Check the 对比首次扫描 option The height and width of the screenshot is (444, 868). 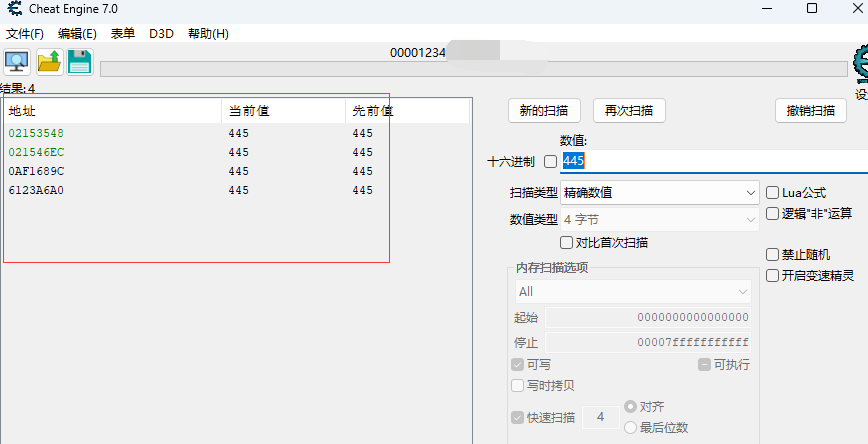(x=566, y=242)
